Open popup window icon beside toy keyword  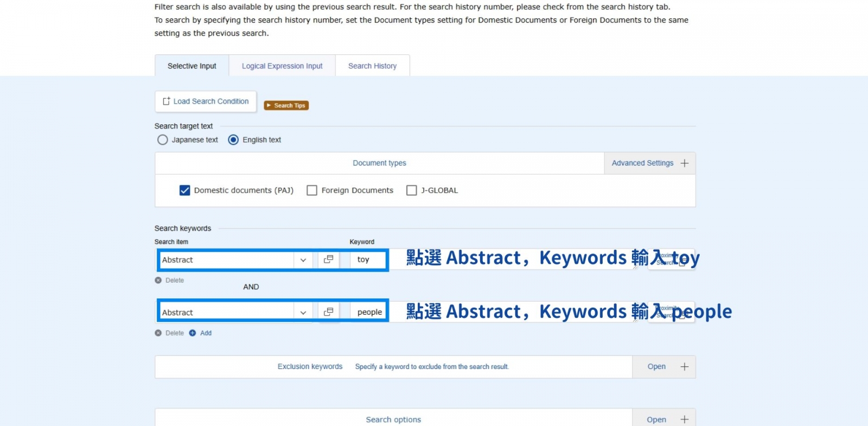[x=328, y=259]
